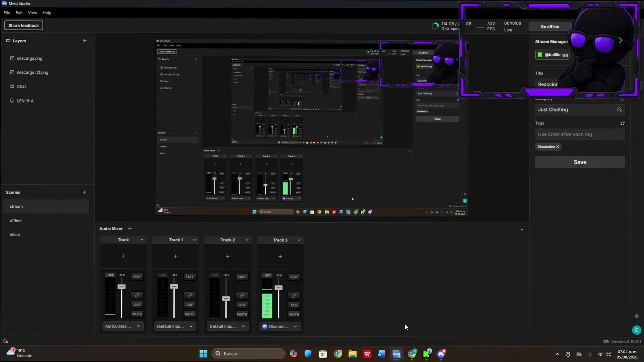This screenshot has width=644, height=362.
Task: Select the stream scene
Action: pyautogui.click(x=45, y=206)
